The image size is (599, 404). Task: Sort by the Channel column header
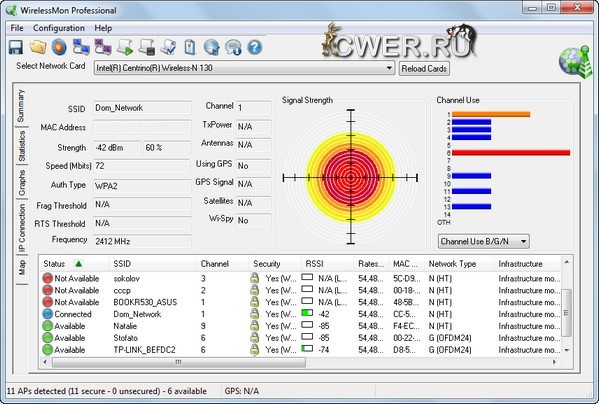tap(223, 264)
